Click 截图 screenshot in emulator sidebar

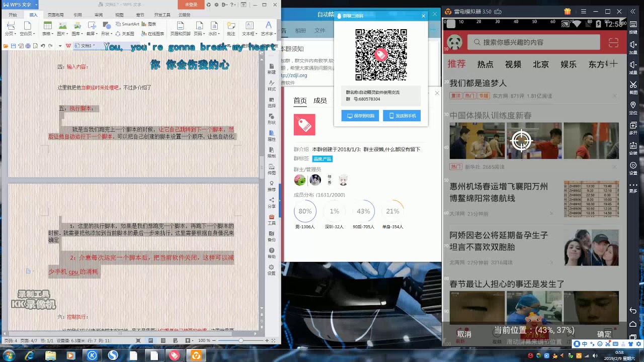[x=633, y=87]
